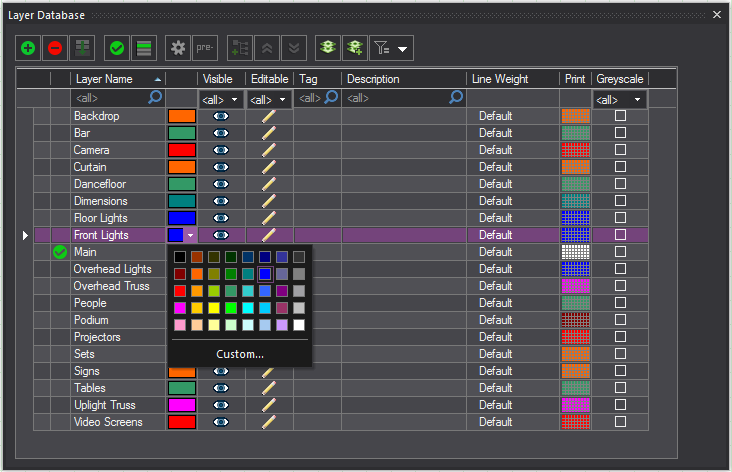Viewport: 732px width, 472px height.
Task: Click the pencil editable icon for Tables
Action: [268, 388]
